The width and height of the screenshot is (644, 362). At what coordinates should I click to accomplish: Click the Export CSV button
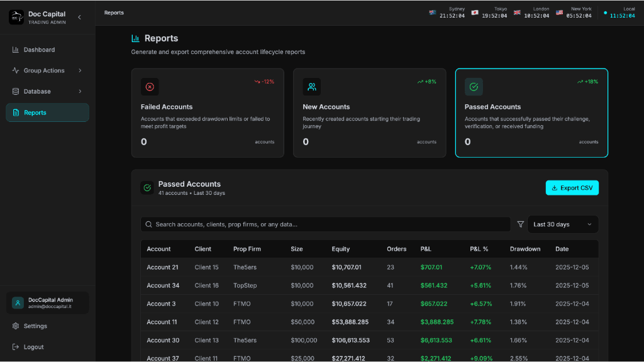coord(572,187)
